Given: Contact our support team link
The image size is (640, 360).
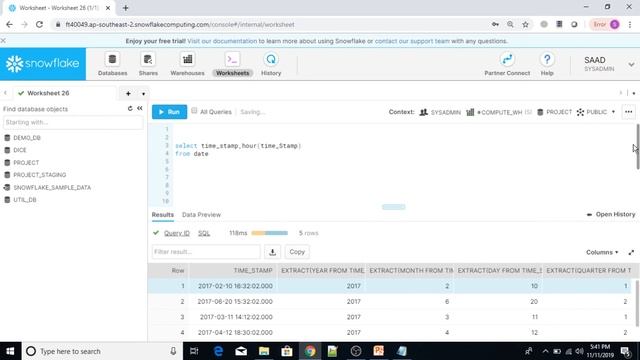Looking at the screenshot, I should click(x=412, y=41).
